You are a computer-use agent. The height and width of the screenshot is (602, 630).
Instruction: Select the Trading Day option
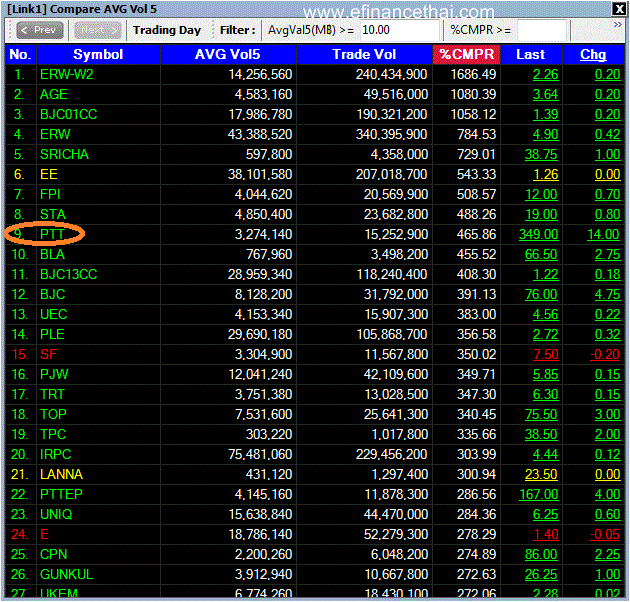(x=167, y=30)
